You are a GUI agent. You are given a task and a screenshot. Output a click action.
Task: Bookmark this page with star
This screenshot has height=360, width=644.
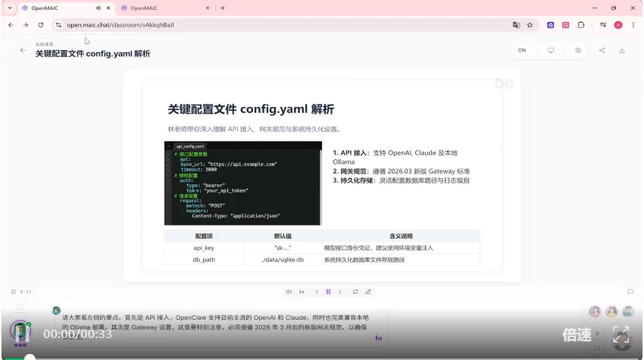click(x=530, y=25)
